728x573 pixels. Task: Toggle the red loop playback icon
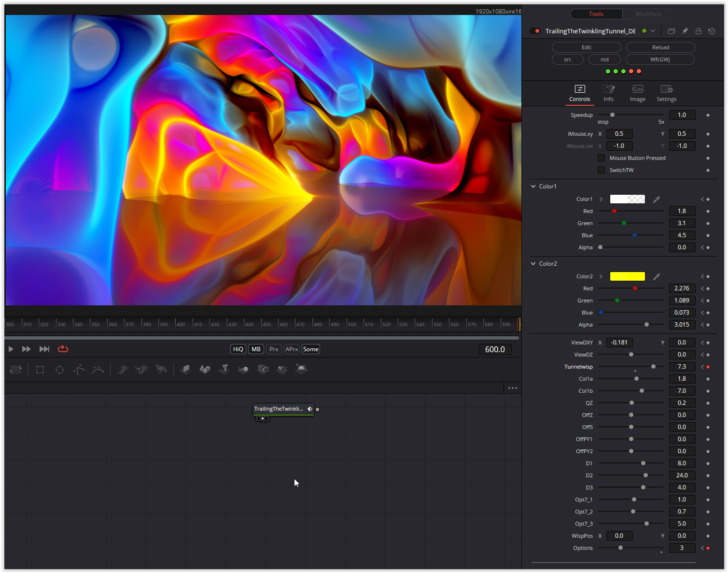pos(63,349)
